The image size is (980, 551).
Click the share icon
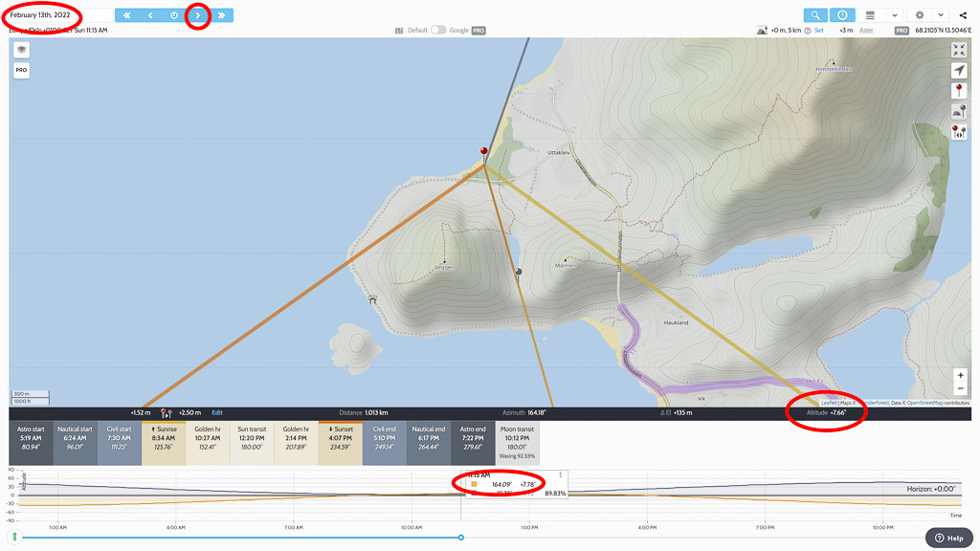(x=964, y=15)
